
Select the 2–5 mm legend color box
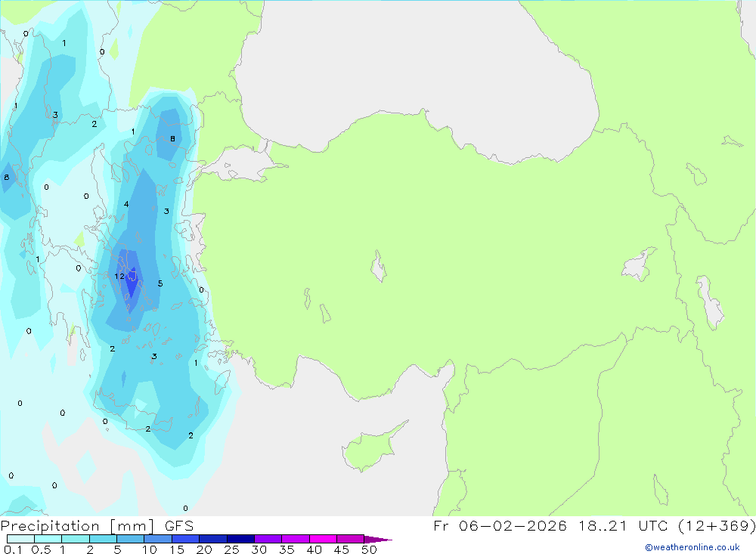point(103,539)
